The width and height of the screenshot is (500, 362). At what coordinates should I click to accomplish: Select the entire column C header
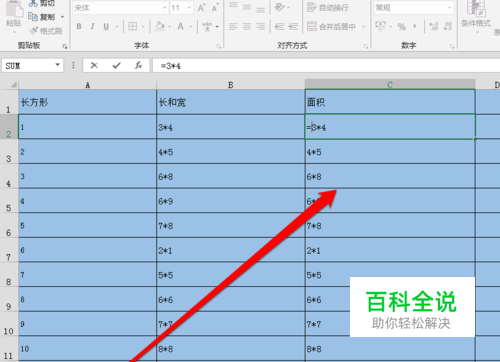[x=390, y=85]
